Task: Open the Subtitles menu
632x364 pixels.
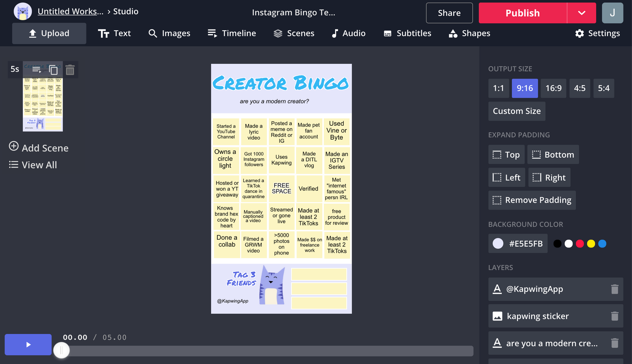Action: (x=407, y=33)
